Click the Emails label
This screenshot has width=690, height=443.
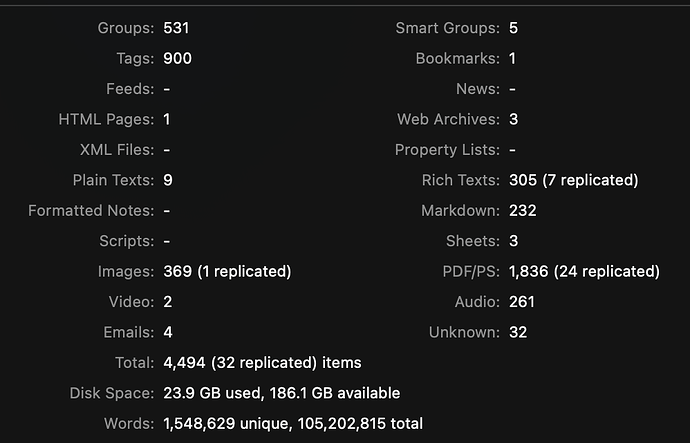pyautogui.click(x=129, y=332)
